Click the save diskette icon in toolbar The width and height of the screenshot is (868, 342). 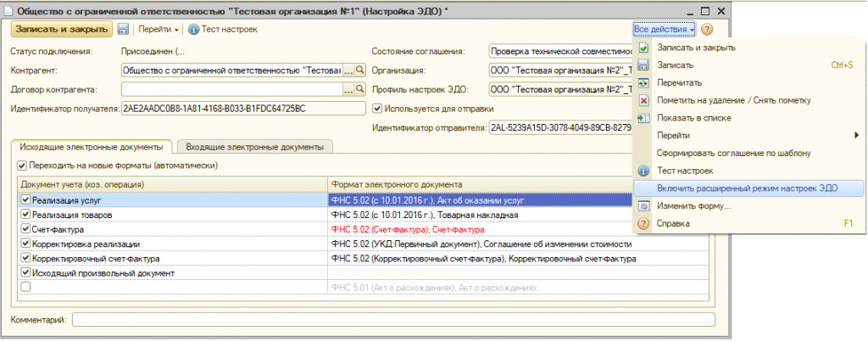click(x=123, y=30)
